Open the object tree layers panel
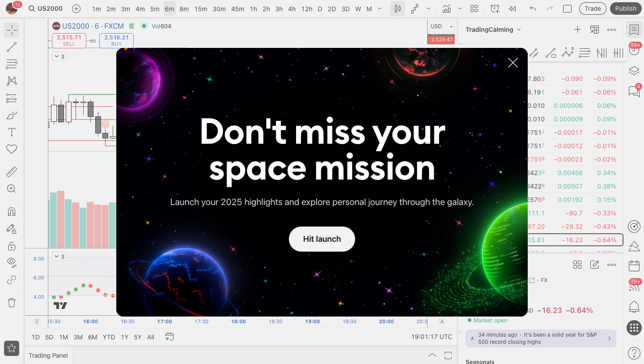Image resolution: width=644 pixels, height=364 pixels. pyautogui.click(x=634, y=71)
